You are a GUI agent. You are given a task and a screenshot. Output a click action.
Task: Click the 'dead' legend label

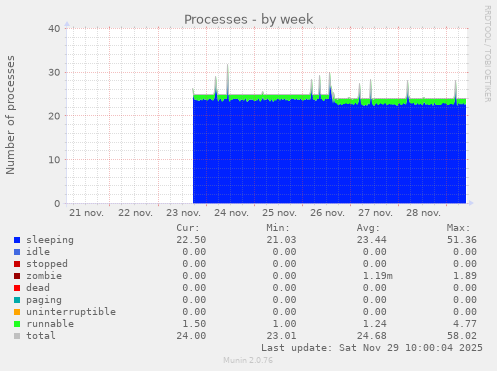(x=38, y=288)
